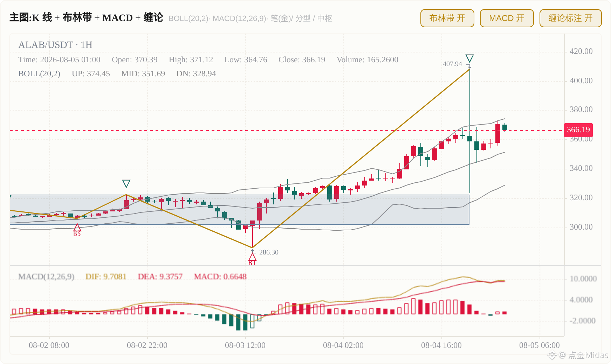This screenshot has width=611, height=364.
Task: Click the top-fractal triangle above 407.94
Action: pos(469,58)
